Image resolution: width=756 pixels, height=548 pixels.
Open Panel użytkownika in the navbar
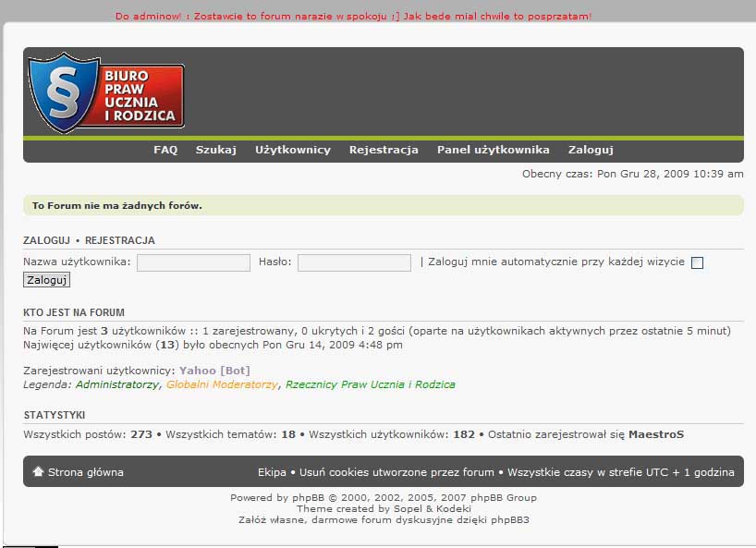[494, 150]
